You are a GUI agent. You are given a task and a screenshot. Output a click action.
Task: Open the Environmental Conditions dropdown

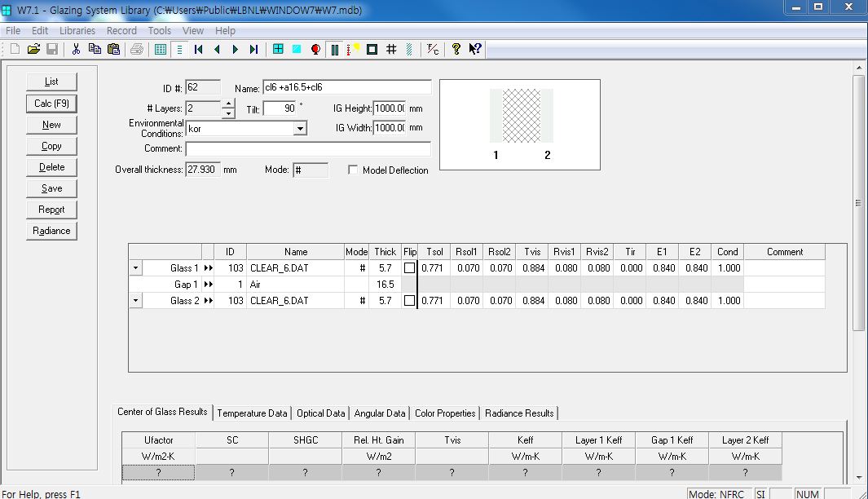pos(300,129)
